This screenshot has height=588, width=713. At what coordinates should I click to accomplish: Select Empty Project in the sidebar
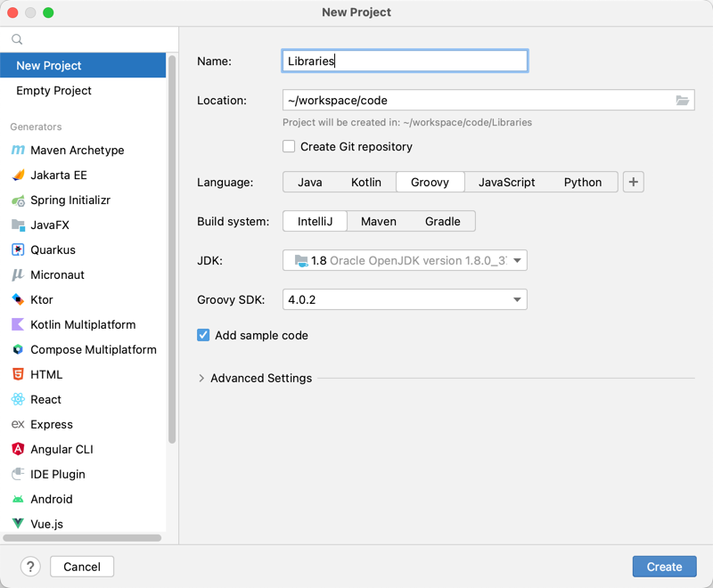[83, 90]
